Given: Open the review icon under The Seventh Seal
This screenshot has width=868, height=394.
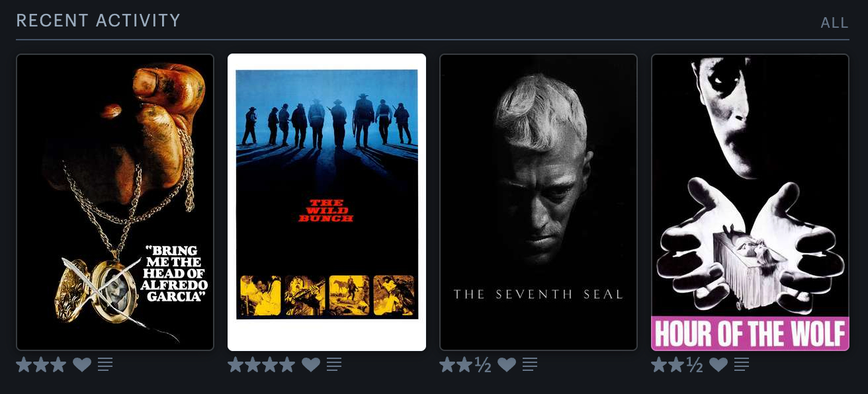Looking at the screenshot, I should (530, 364).
